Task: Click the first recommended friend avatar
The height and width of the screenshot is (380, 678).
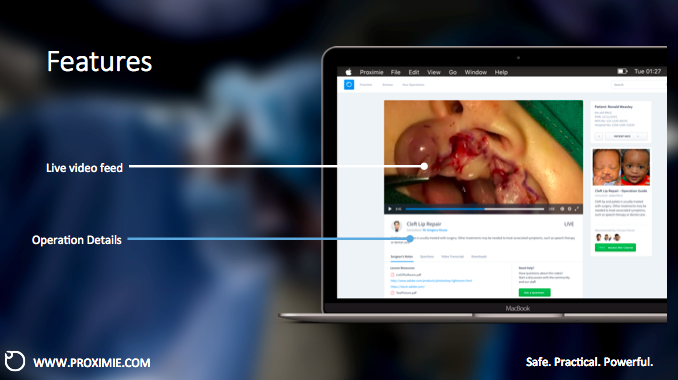Action: (x=598, y=237)
